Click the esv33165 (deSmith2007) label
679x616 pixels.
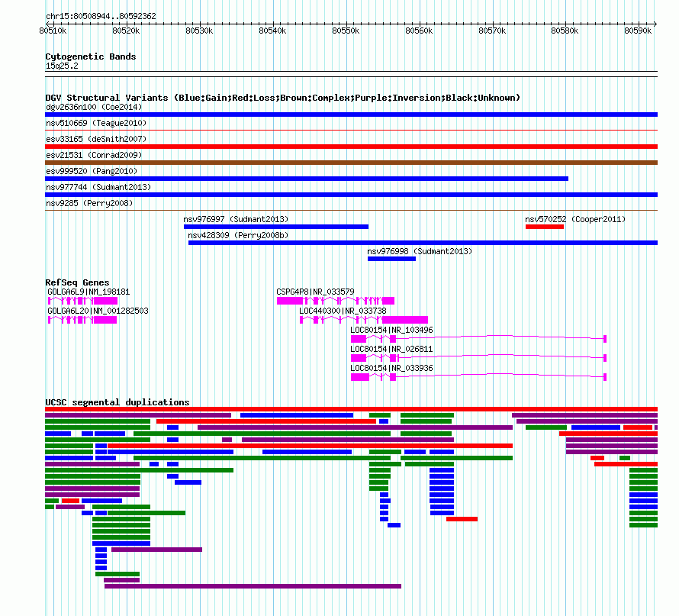click(96, 139)
